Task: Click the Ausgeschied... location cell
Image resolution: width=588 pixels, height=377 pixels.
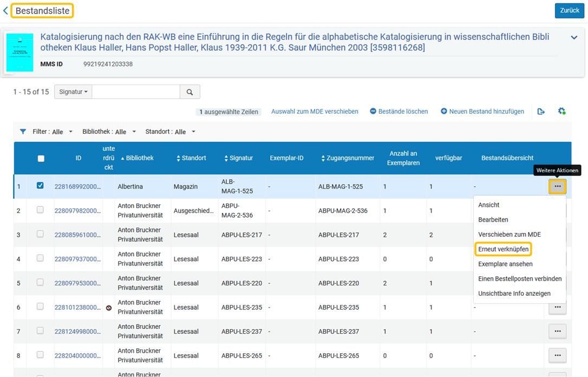Action: click(193, 211)
